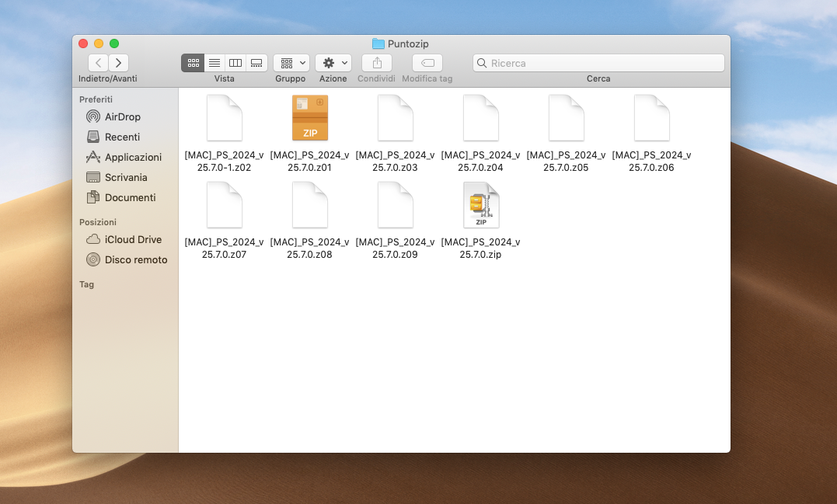Select the 25.7.0.z03 file icon
Screen dimensions: 837x504
(x=395, y=118)
